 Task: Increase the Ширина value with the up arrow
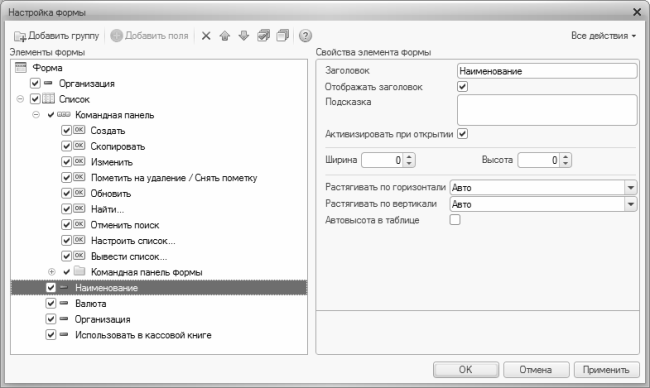409,157
